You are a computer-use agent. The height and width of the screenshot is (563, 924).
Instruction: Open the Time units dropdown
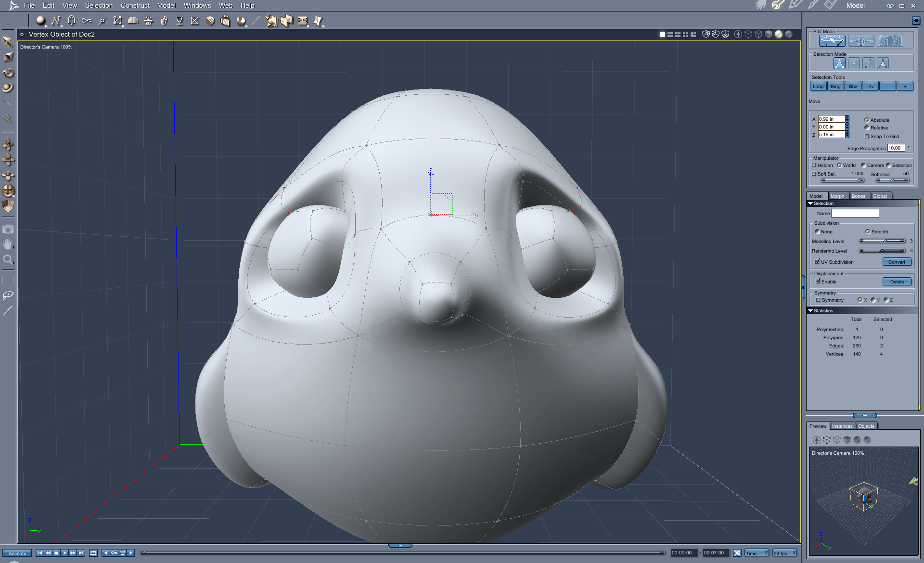click(757, 553)
